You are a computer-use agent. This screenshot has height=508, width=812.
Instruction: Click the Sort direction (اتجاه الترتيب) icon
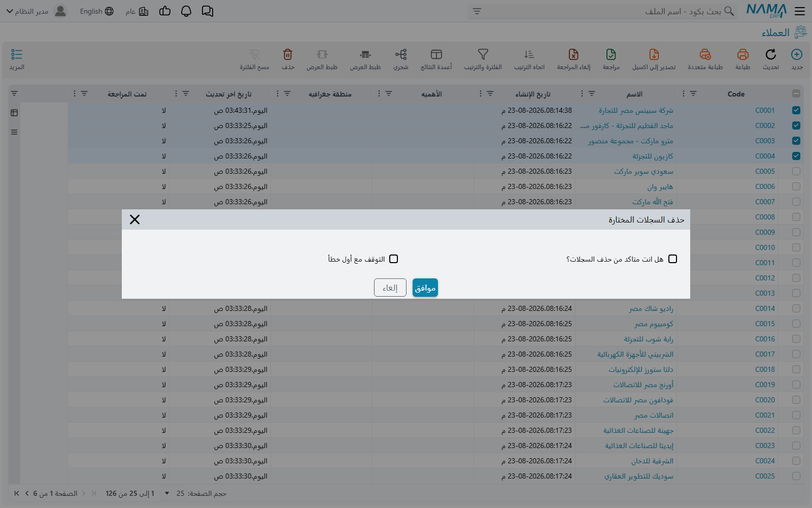coord(529,54)
